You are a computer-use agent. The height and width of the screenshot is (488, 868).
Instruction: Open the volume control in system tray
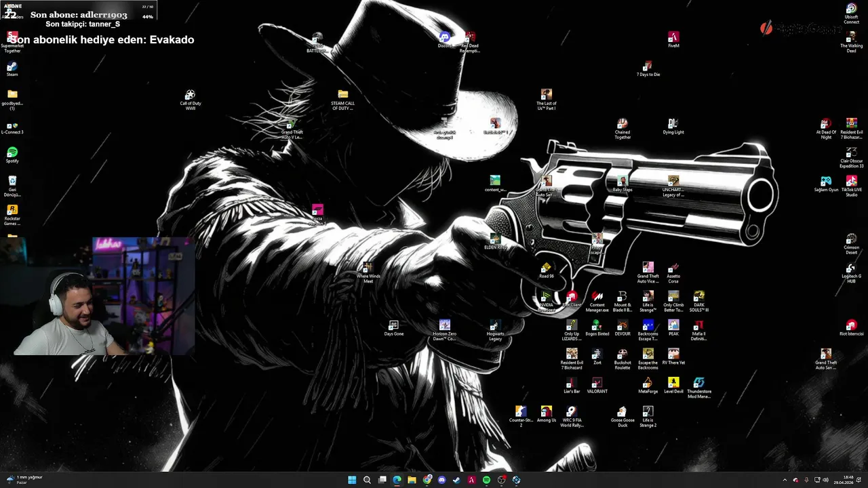pyautogui.click(x=825, y=480)
